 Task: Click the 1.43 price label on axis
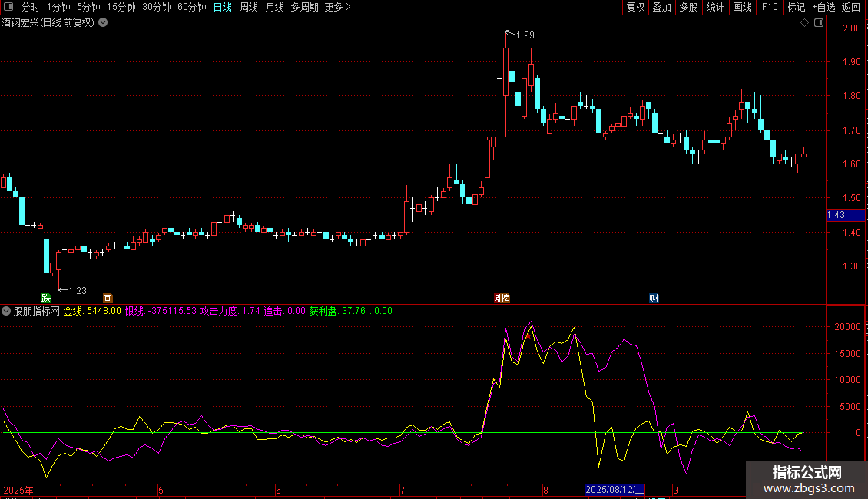pyautogui.click(x=845, y=215)
